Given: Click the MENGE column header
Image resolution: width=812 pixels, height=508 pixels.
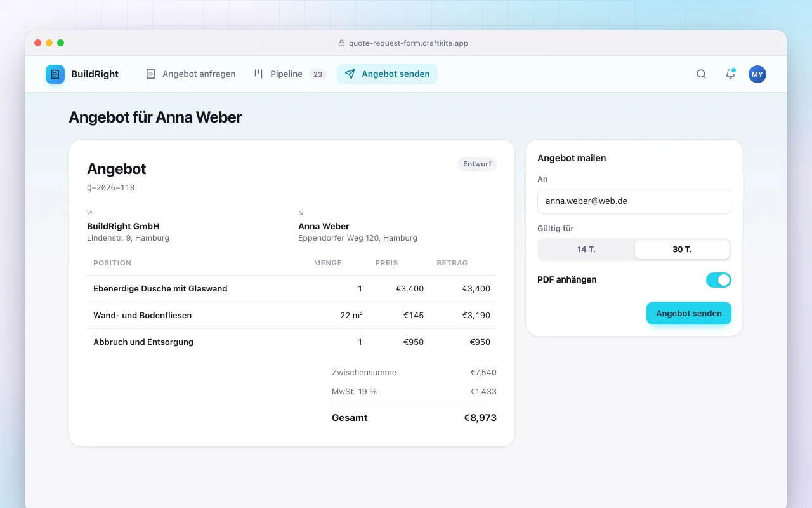Looking at the screenshot, I should coord(328,263).
